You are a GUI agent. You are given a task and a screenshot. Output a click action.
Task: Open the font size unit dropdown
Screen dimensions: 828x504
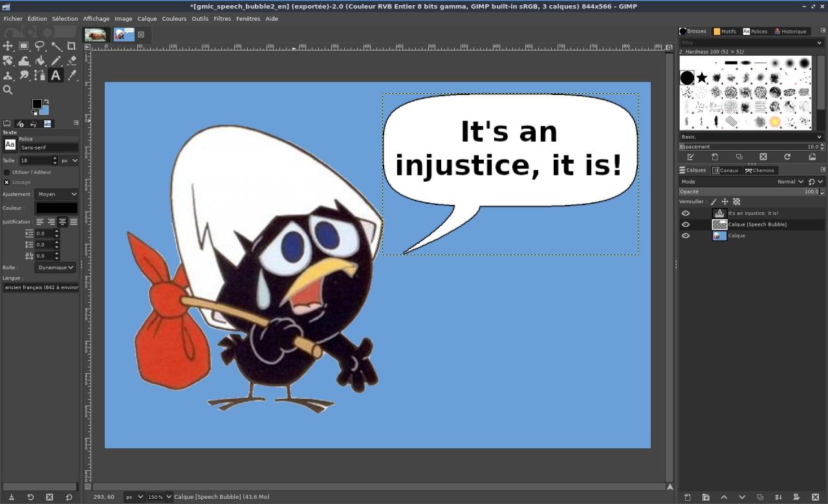[x=69, y=160]
